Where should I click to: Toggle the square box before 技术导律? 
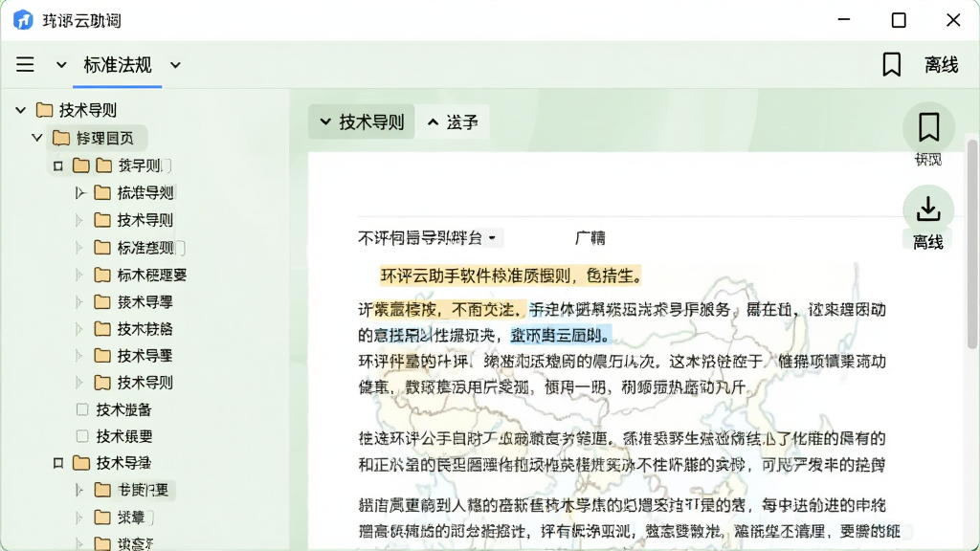[58, 463]
